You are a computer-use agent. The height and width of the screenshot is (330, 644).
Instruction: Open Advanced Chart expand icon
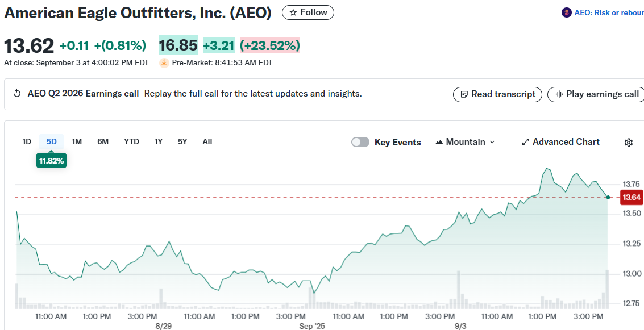(x=526, y=142)
